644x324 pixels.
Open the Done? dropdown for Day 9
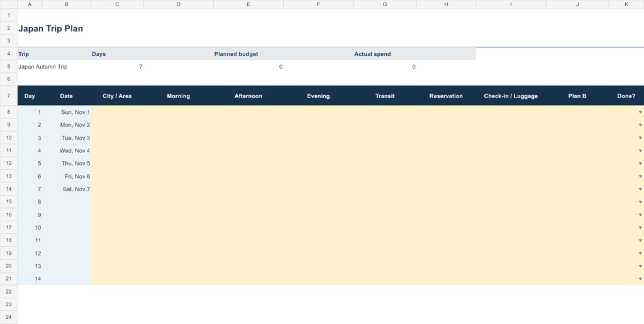[640, 215]
